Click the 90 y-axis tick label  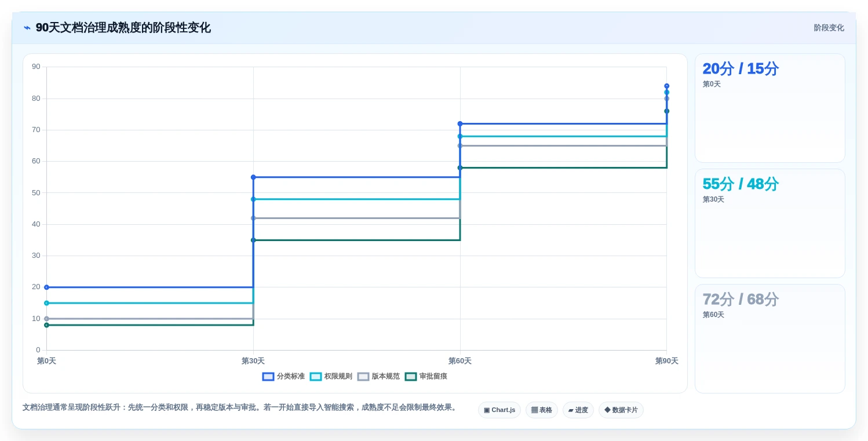click(36, 67)
